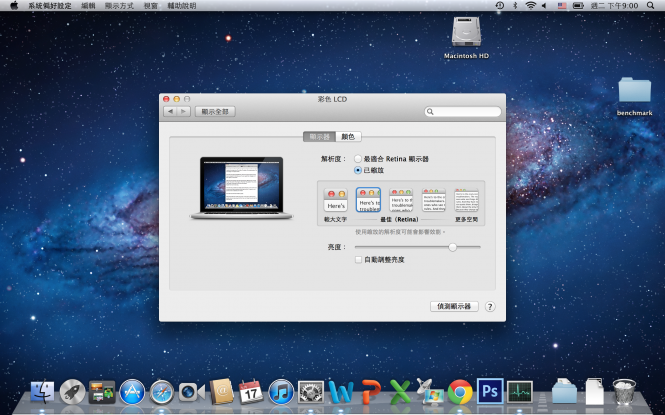
Task: Click System Preferences gear icon in Dock
Action: coord(311,392)
